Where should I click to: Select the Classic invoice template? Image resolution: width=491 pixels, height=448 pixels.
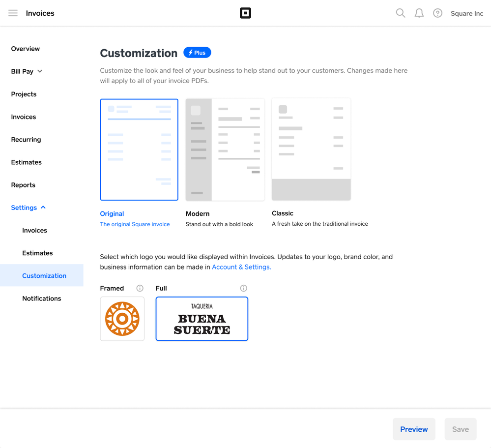(311, 149)
